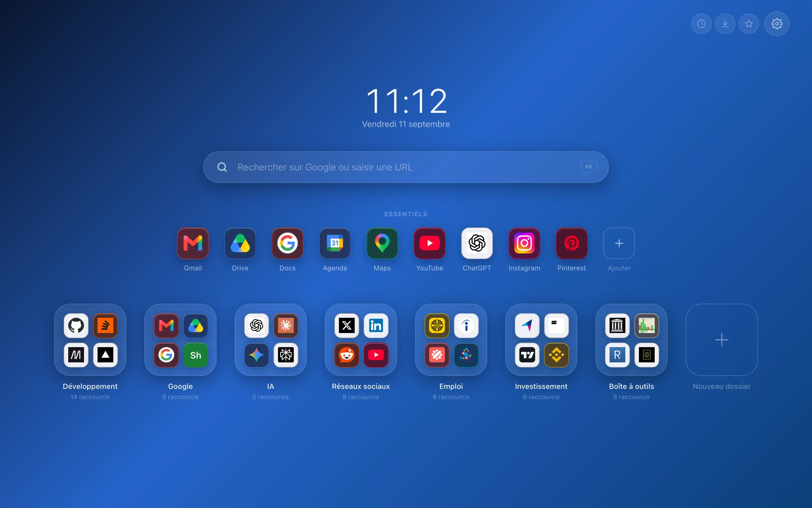
Task: Click the Ajouter plus tile
Action: coord(619,243)
